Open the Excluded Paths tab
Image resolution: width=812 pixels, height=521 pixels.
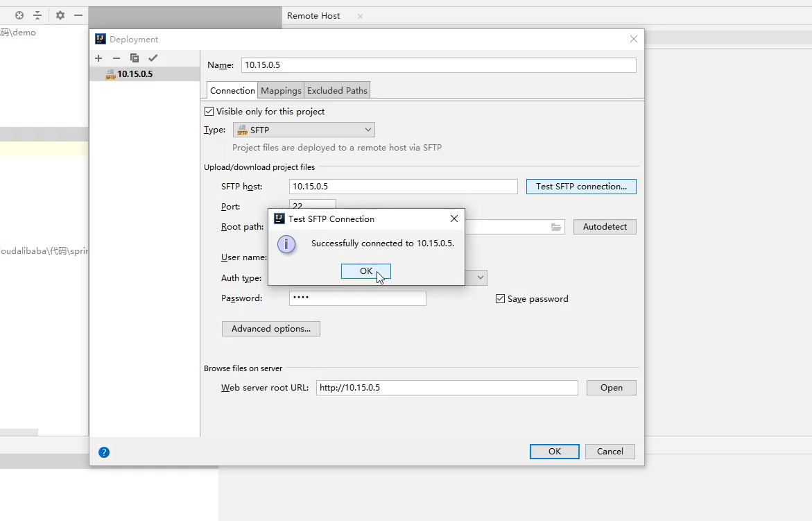point(337,90)
